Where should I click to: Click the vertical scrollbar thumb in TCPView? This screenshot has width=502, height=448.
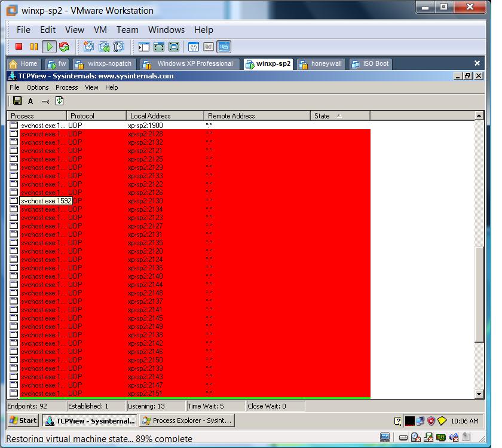click(x=479, y=294)
